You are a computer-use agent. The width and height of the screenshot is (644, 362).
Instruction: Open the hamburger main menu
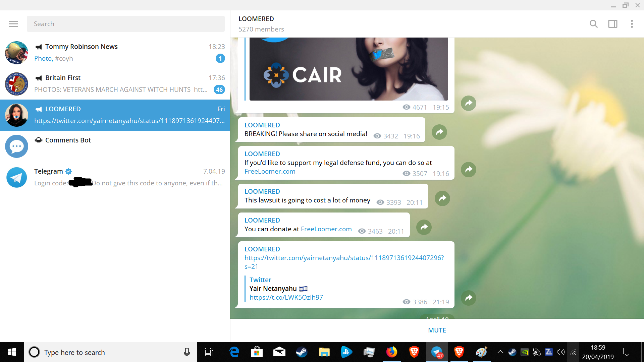(13, 24)
